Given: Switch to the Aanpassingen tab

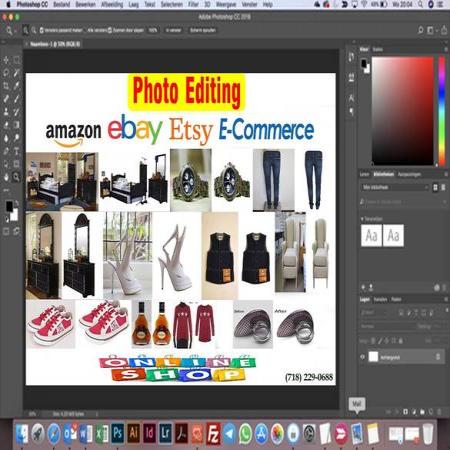Looking at the screenshot, I should pyautogui.click(x=409, y=174).
